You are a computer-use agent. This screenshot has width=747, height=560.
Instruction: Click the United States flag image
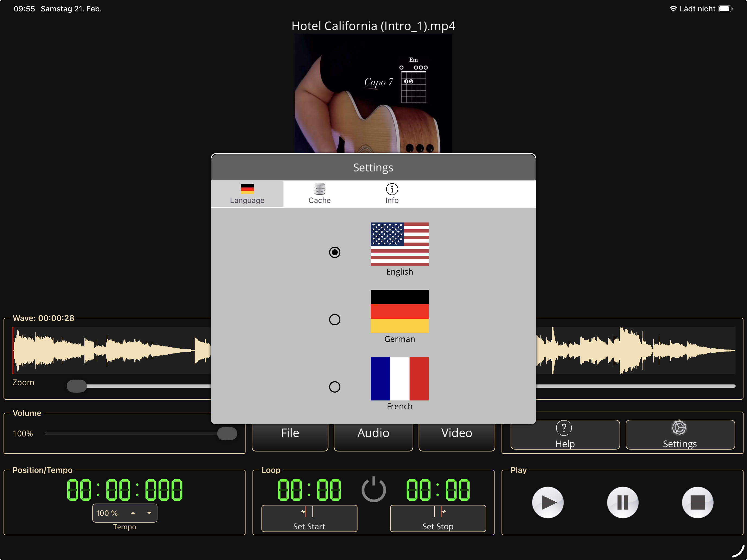[400, 244]
